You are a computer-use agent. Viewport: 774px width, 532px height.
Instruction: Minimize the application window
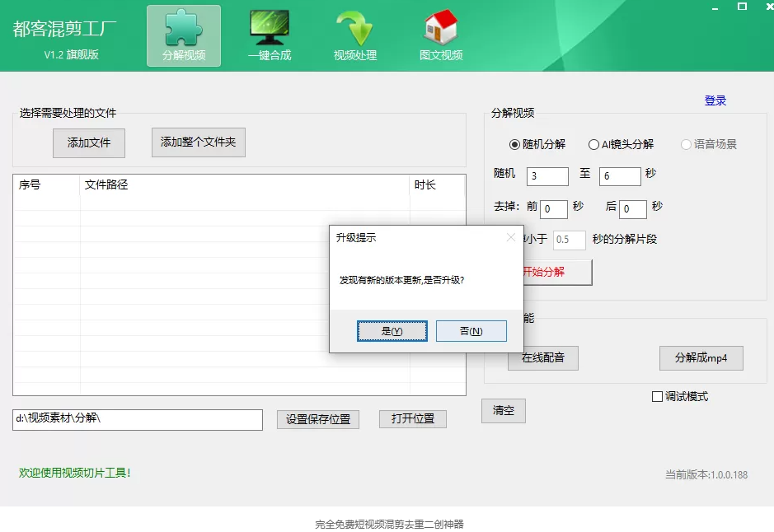tap(715, 7)
